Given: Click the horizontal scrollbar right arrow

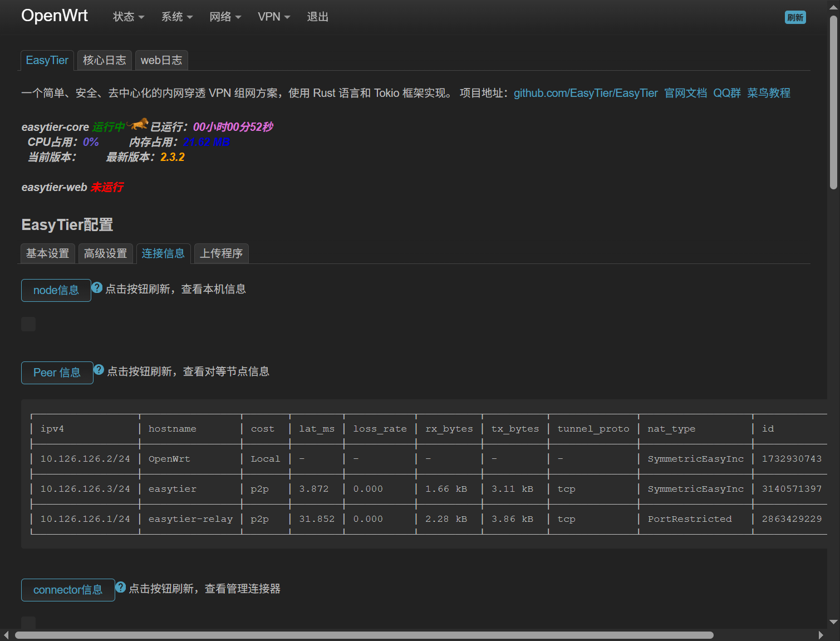Looking at the screenshot, I should pyautogui.click(x=821, y=635).
